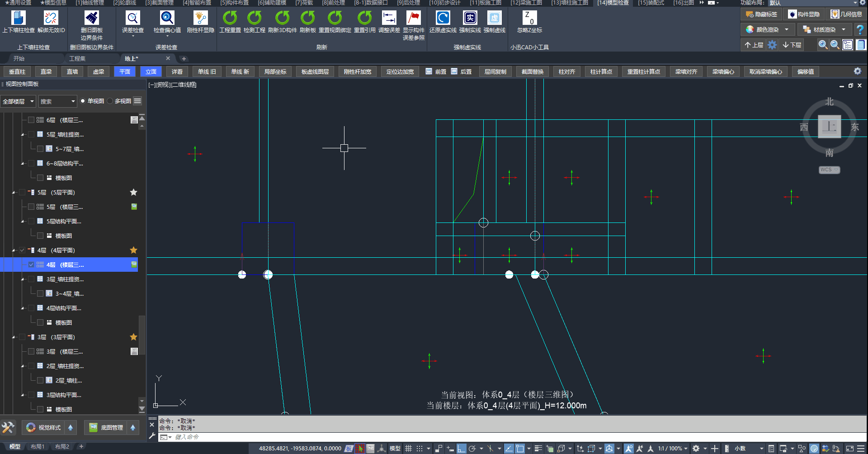Open view toolbar settings gear icon
Viewport: 868px width, 454px height.
857,71
